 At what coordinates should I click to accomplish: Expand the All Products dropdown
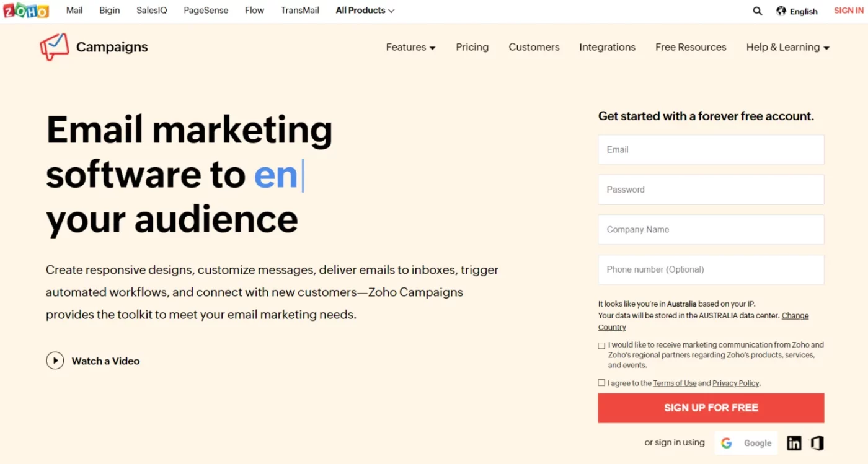click(x=365, y=11)
